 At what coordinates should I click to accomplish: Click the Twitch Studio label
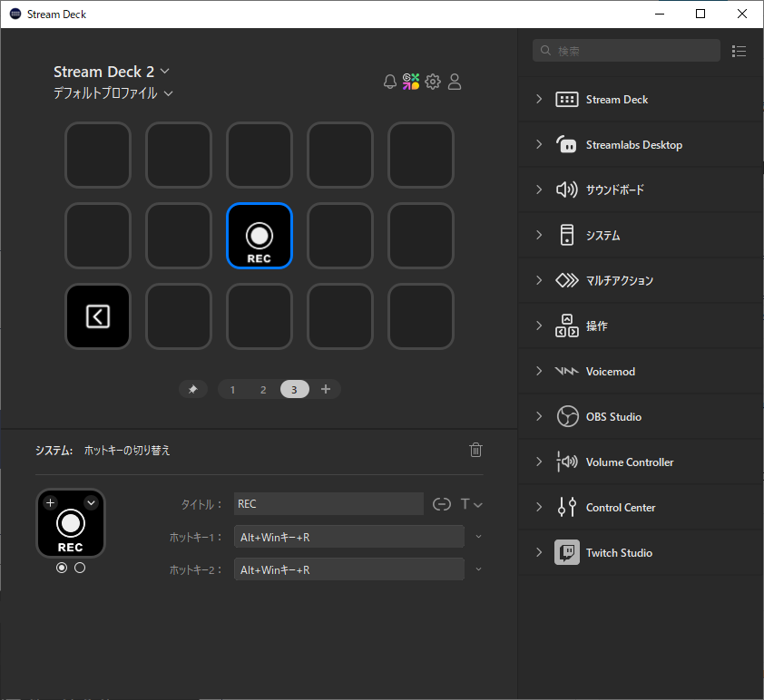[x=619, y=553]
